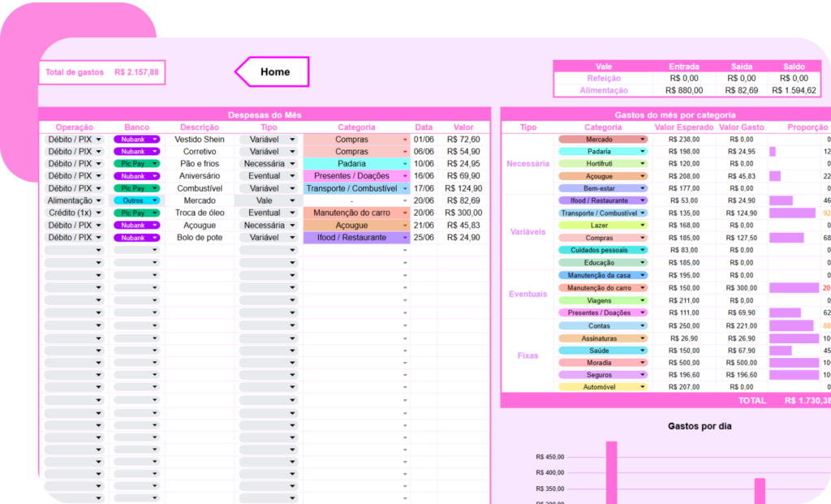Open Pic Pay bank chip for Pão e frios
This screenshot has height=504, width=831.
pos(136,164)
